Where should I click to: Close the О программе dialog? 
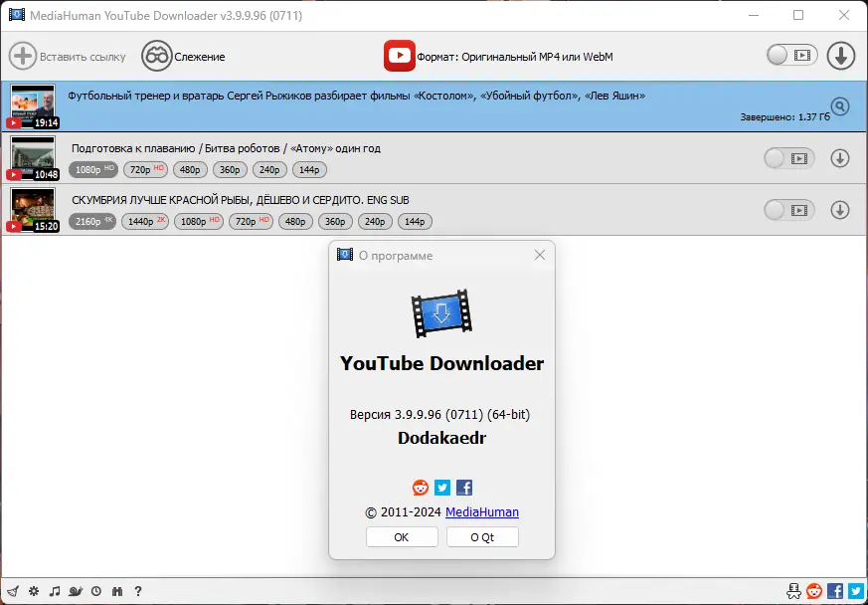540,255
